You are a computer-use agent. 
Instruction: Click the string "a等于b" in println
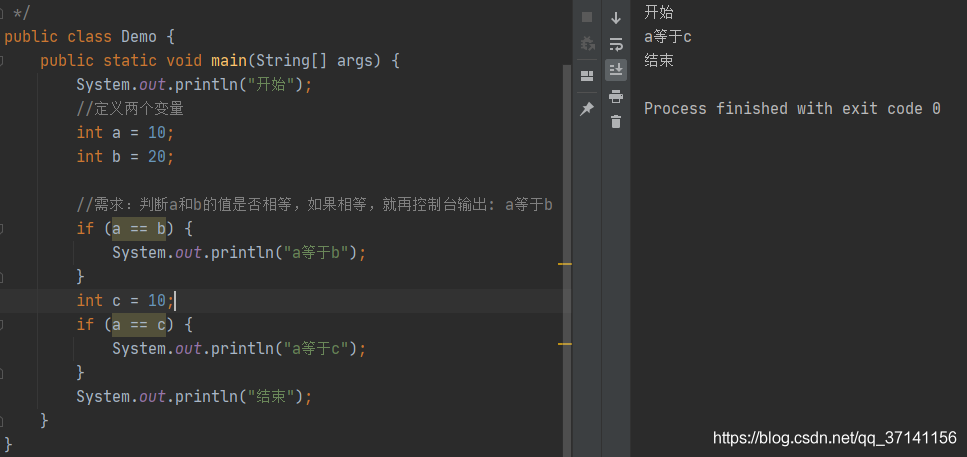pos(316,253)
